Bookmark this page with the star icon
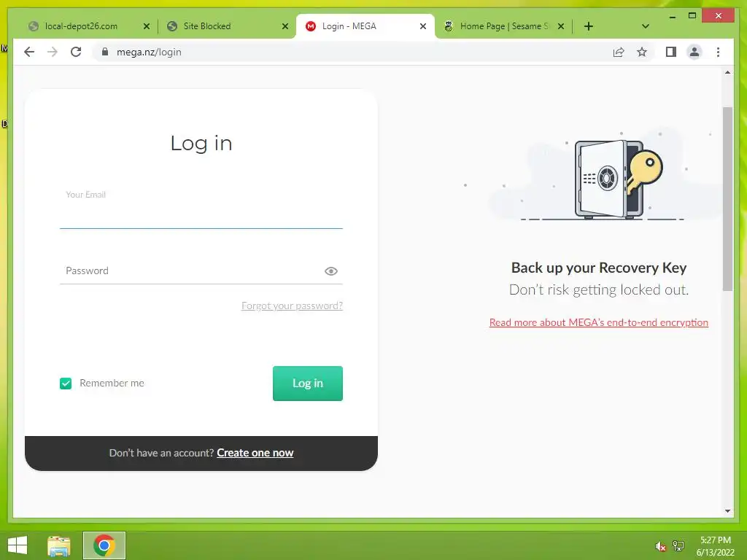Screen dimensions: 747x560 click(x=642, y=52)
